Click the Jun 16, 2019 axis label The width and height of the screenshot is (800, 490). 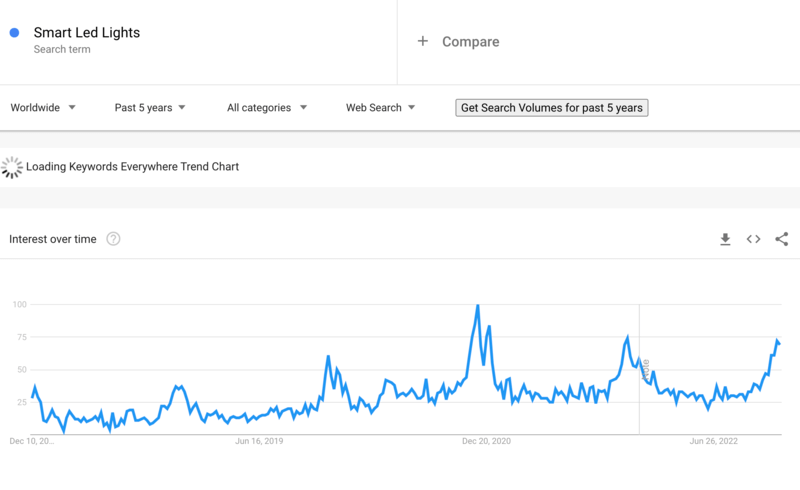pos(260,440)
